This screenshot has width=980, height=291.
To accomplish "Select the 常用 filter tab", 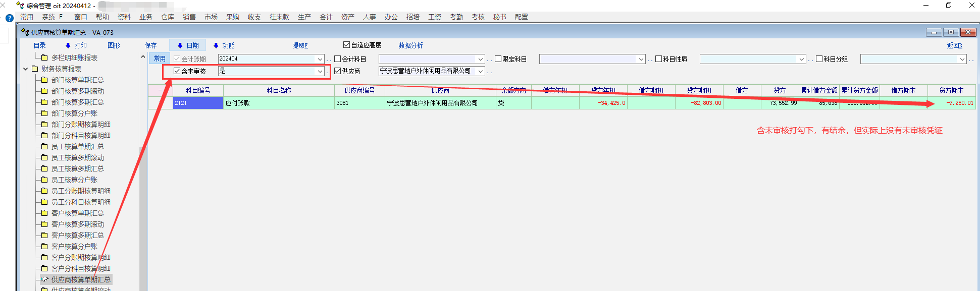I will [160, 59].
